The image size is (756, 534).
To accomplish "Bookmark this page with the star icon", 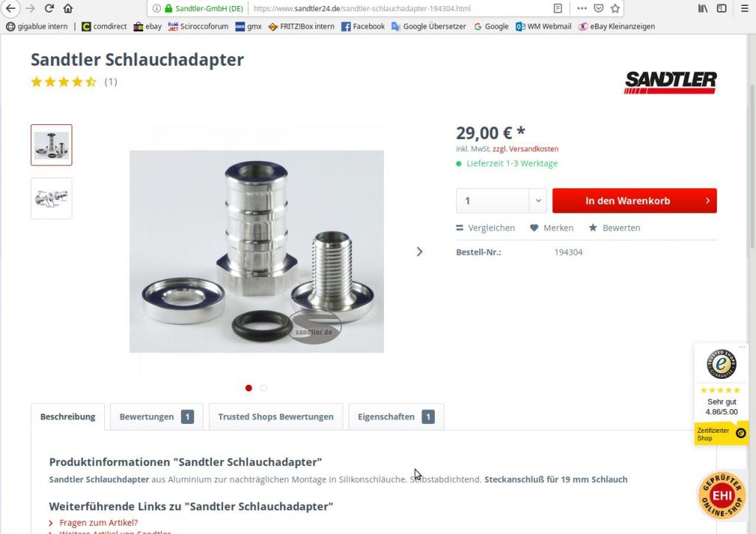I will [x=615, y=8].
